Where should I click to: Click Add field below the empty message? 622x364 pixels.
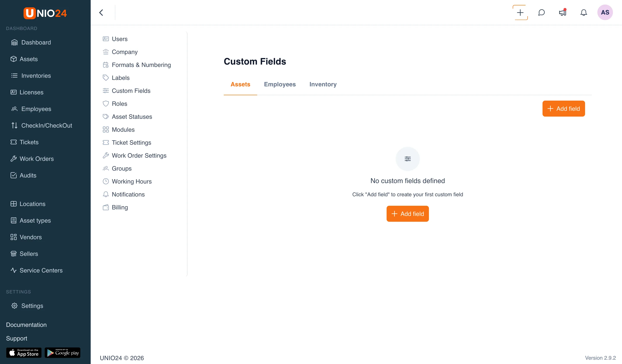point(408,214)
